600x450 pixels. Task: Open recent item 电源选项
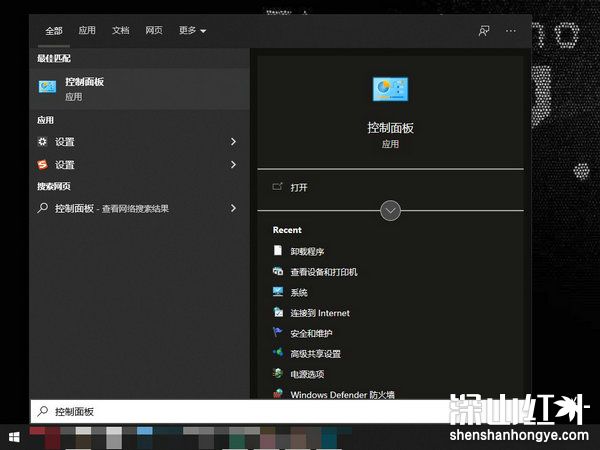click(307, 374)
